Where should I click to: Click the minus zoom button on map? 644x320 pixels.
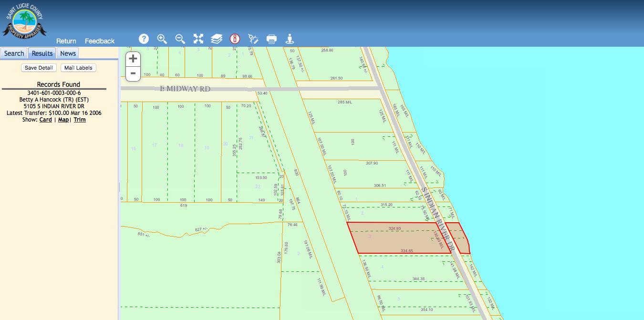pos(133,73)
